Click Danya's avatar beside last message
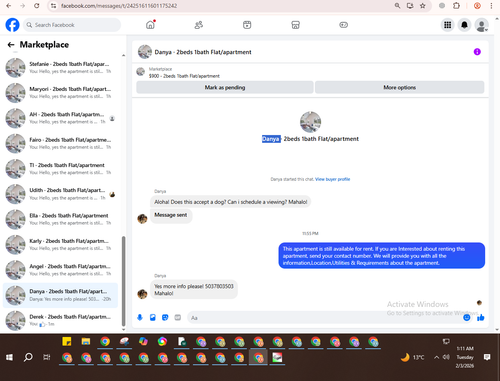Screen dimensions: 500x381 tap(142, 294)
